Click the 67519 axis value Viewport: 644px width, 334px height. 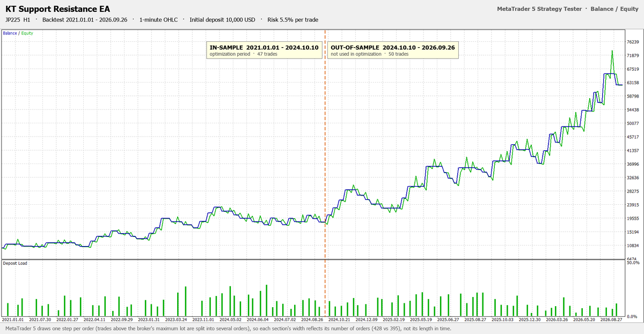(x=632, y=69)
